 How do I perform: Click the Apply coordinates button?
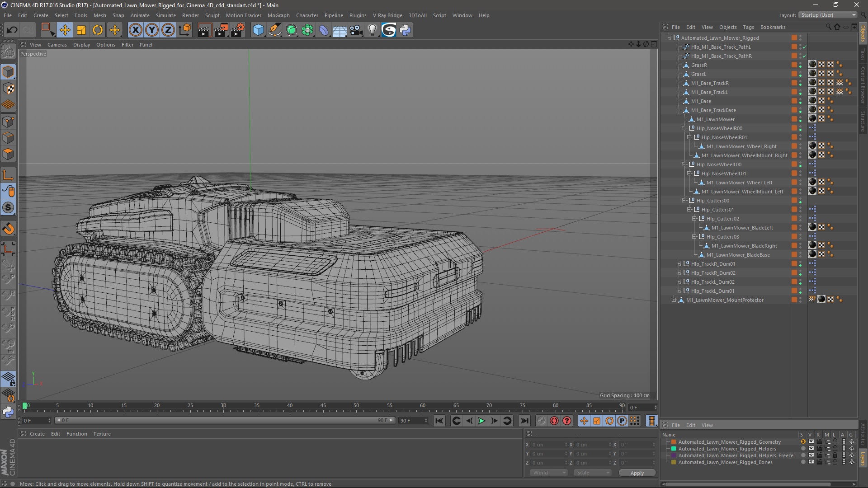pos(637,473)
